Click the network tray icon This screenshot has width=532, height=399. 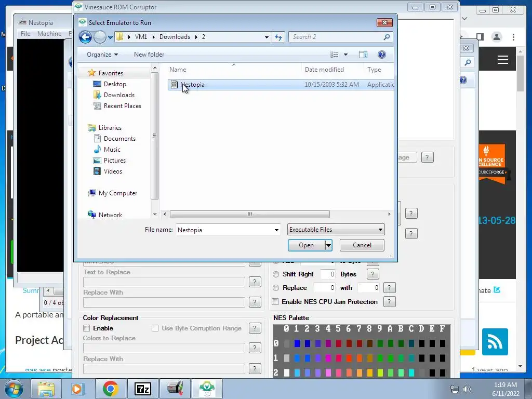click(x=454, y=389)
